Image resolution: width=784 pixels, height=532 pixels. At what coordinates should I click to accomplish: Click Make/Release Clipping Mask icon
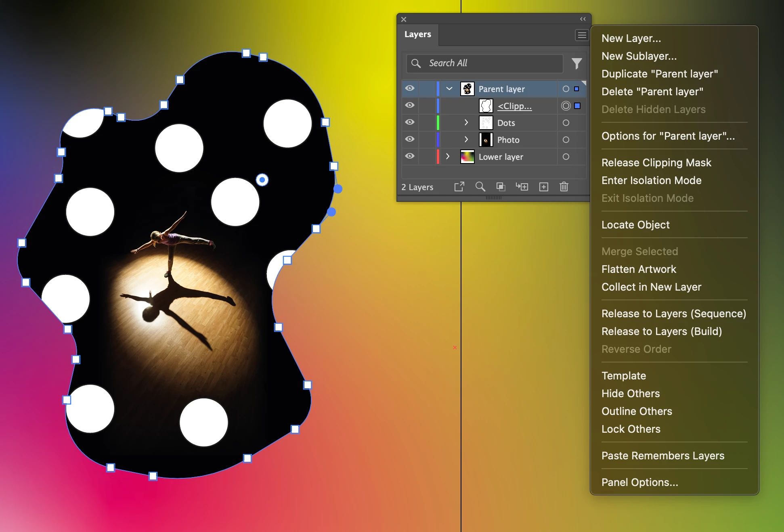(x=501, y=186)
